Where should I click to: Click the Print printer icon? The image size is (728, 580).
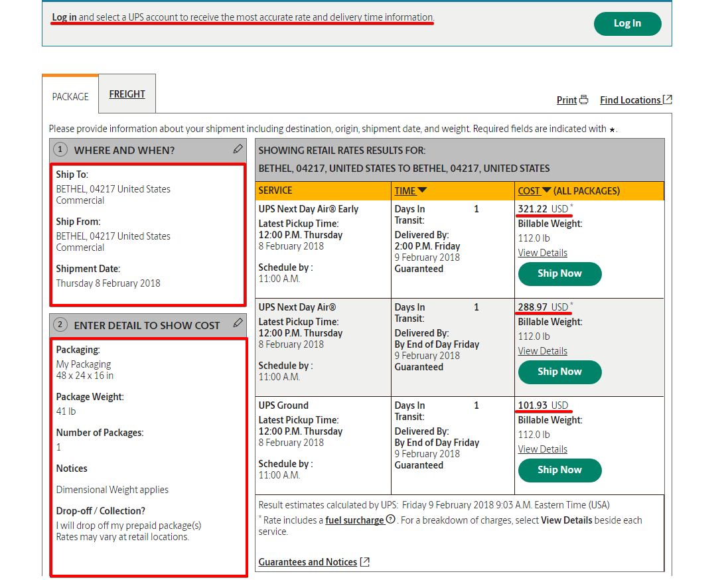point(583,100)
